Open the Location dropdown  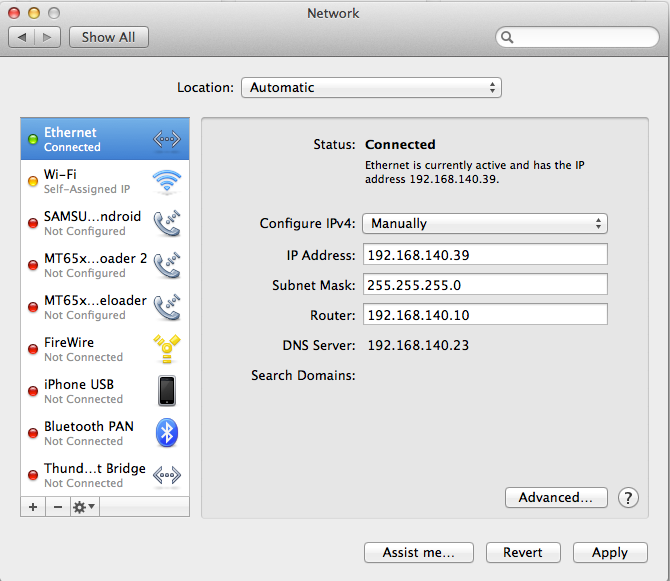click(371, 88)
